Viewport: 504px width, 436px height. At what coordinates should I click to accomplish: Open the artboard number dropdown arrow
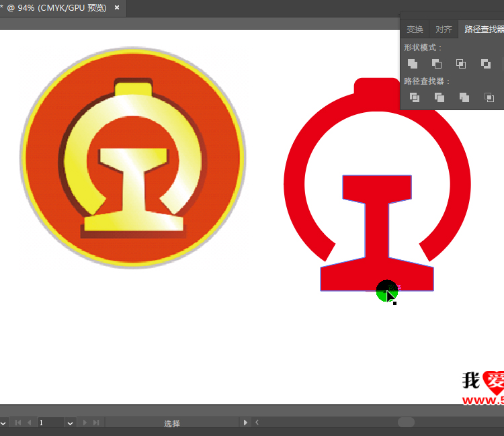click(x=70, y=423)
